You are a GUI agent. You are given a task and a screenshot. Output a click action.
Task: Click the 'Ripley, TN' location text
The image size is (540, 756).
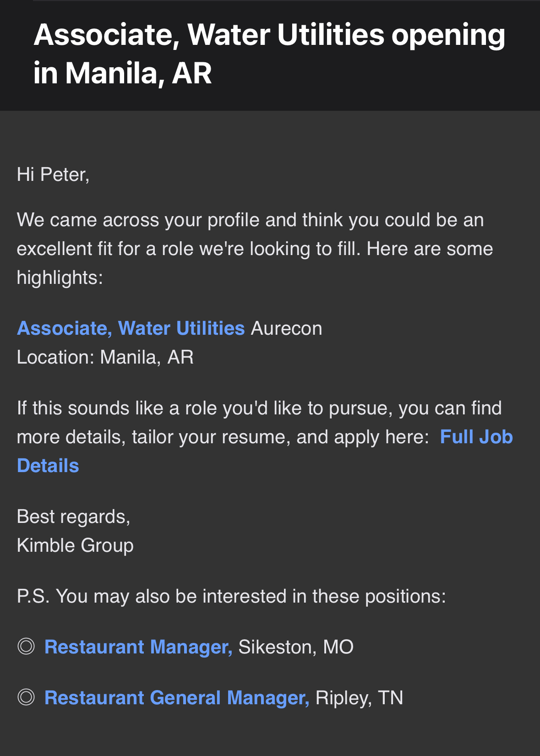(359, 698)
